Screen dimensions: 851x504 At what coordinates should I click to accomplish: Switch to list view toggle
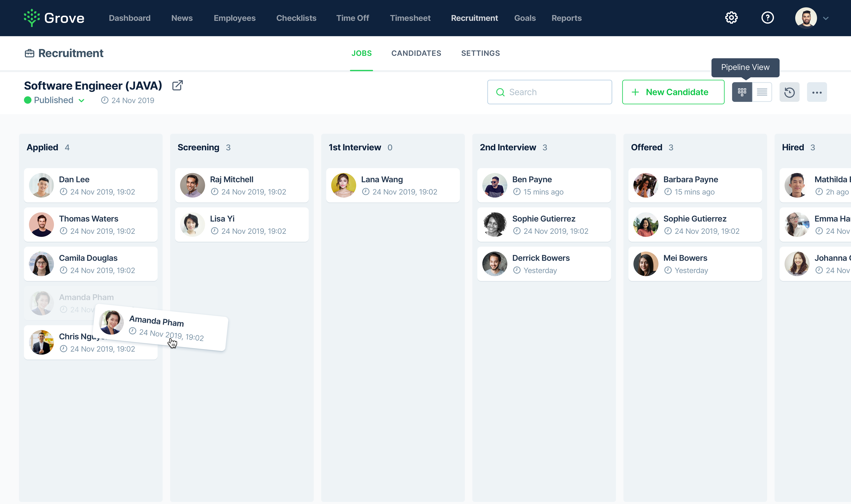(x=762, y=92)
